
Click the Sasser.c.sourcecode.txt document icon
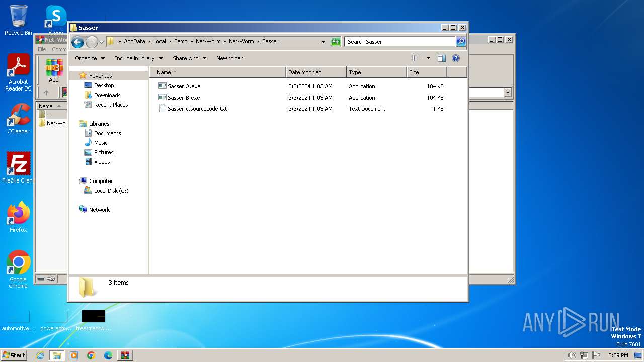pos(162,109)
